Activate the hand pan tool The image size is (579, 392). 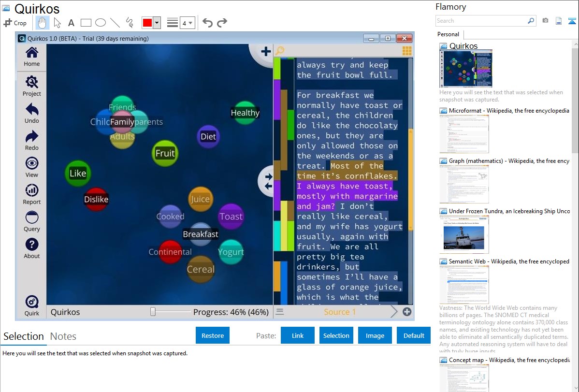(x=43, y=23)
